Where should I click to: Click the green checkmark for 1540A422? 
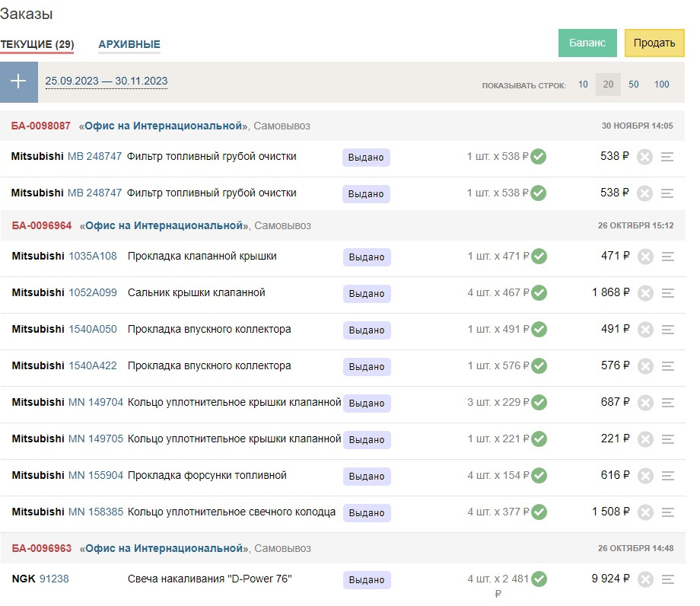539,366
